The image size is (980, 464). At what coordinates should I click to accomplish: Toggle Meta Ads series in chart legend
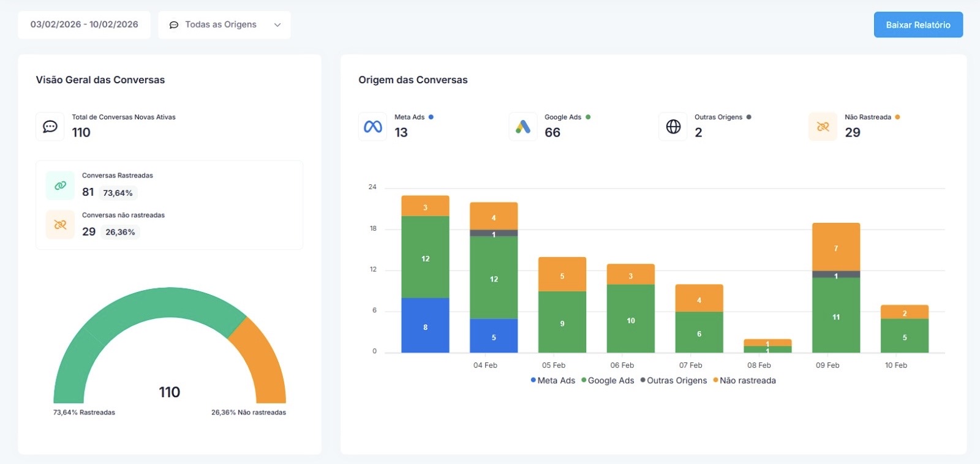(x=553, y=380)
